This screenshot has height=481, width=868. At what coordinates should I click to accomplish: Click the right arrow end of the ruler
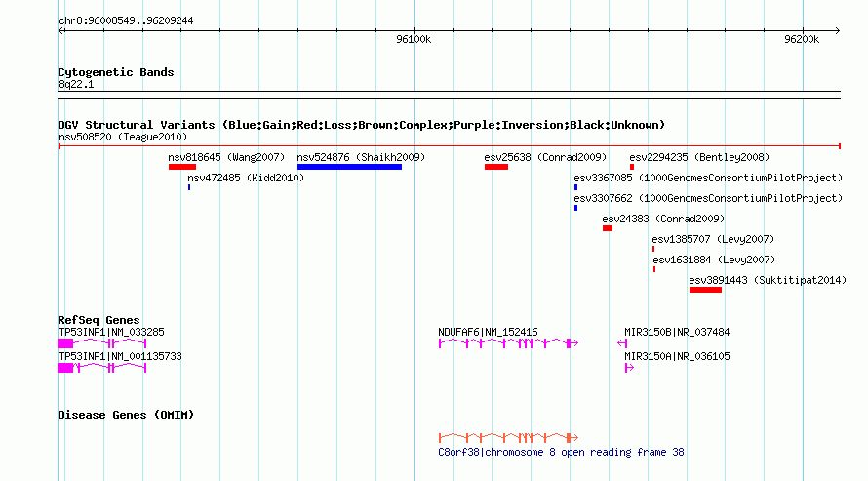837,30
